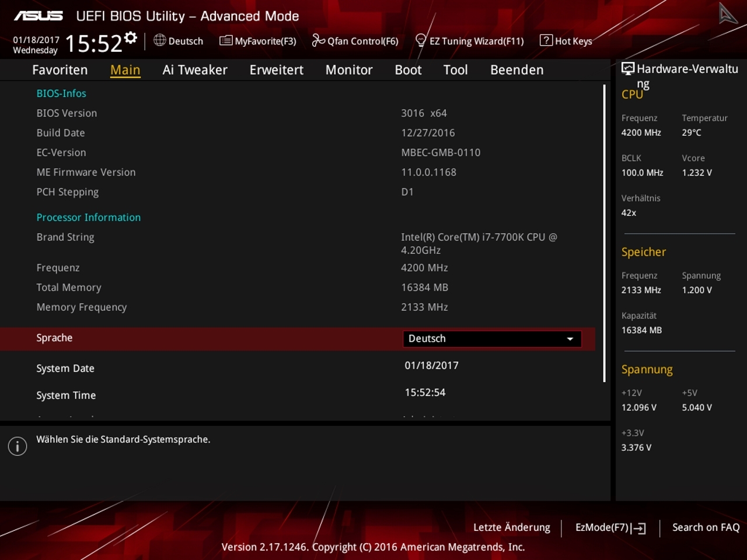
Task: Click the mouse cursor logo at top right
Action: 728,14
